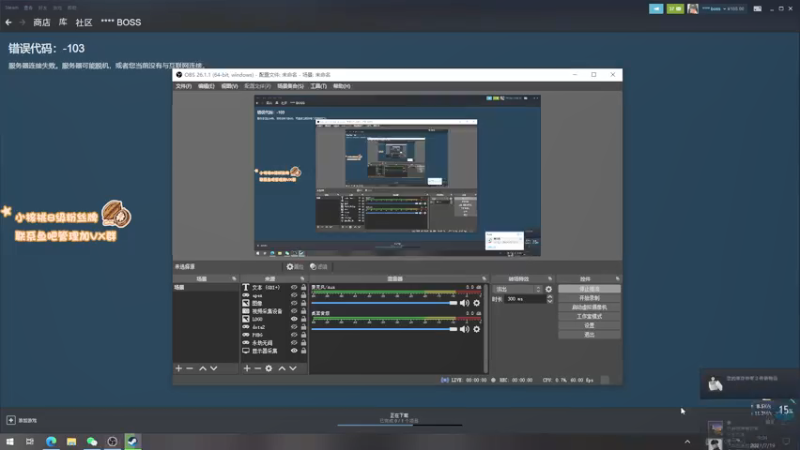Hide the 文本 (GDI+) source
The height and width of the screenshot is (450, 800).
point(294,287)
